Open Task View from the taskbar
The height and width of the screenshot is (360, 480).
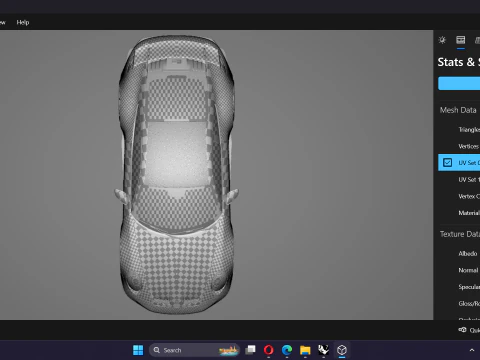(250, 350)
